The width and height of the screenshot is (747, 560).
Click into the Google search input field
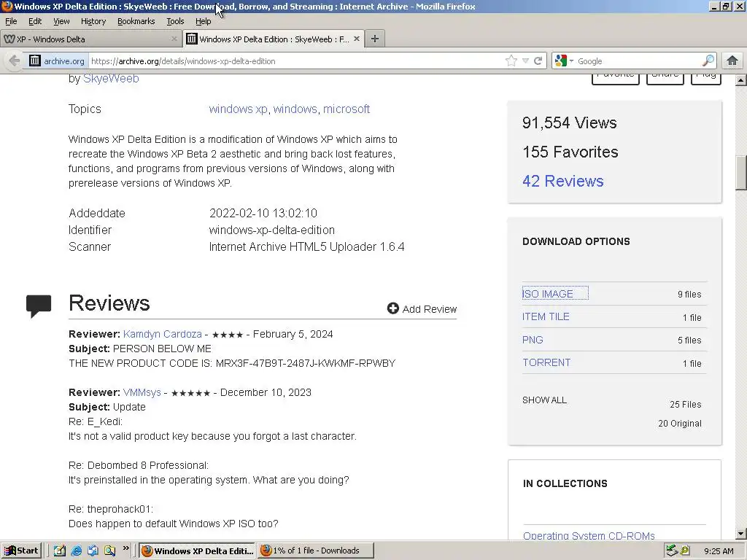click(638, 61)
